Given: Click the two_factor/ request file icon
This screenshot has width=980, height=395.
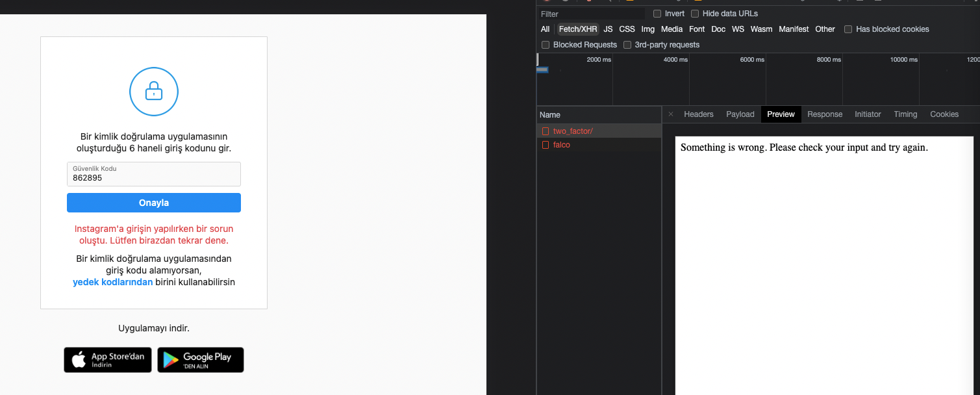Looking at the screenshot, I should pos(546,131).
